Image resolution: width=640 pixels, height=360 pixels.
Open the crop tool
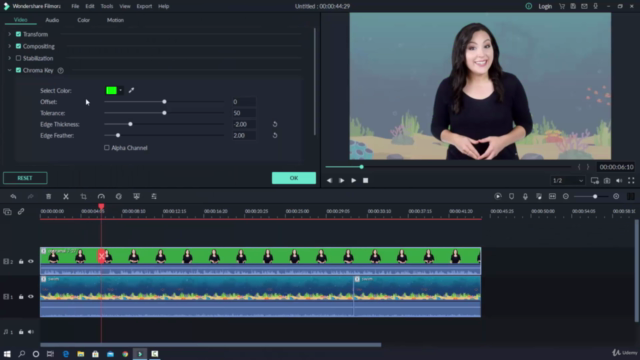84,196
